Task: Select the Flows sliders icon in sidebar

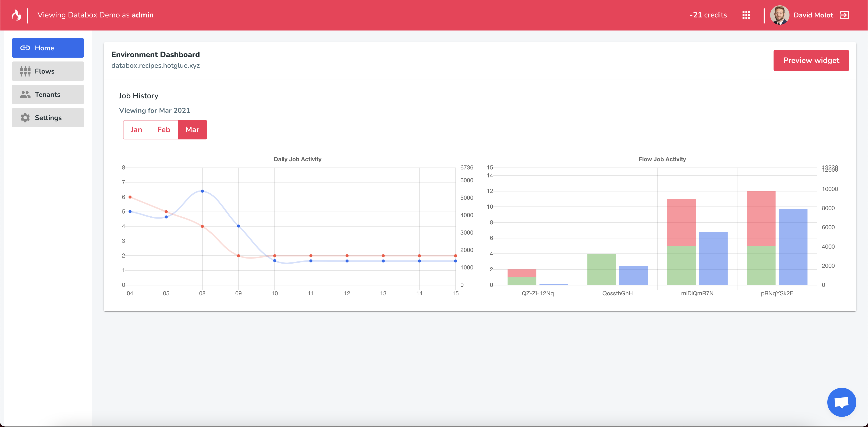Action: [x=25, y=71]
